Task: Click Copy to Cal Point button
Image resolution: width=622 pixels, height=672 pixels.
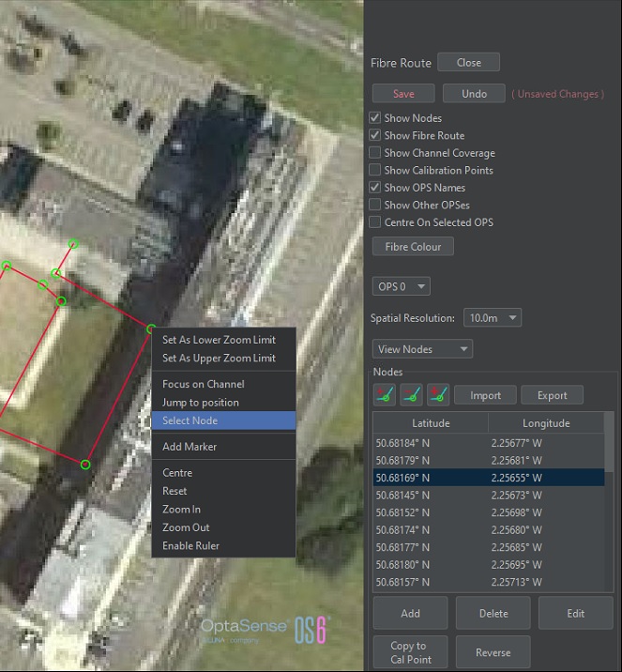Action: [410, 652]
